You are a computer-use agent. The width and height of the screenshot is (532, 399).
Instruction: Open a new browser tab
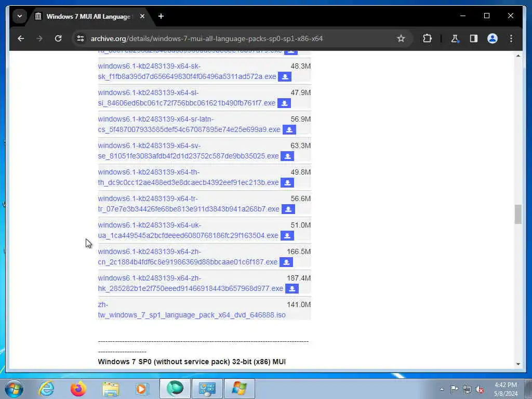tap(161, 16)
